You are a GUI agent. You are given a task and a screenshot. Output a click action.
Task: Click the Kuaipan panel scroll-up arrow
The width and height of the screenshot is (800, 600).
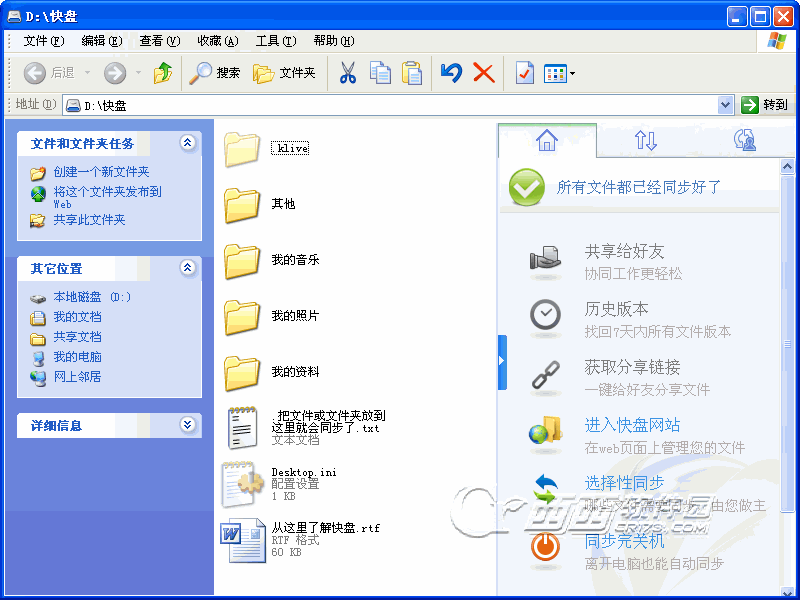(787, 166)
